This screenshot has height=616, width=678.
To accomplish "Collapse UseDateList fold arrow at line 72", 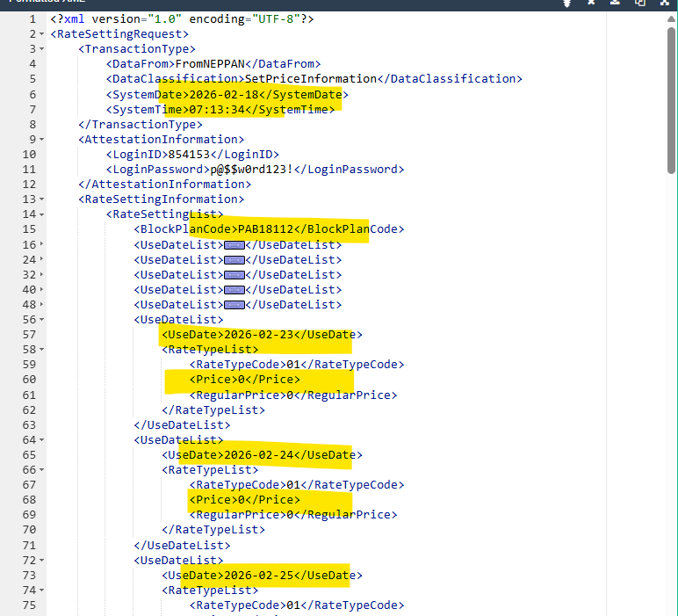I will [41, 560].
